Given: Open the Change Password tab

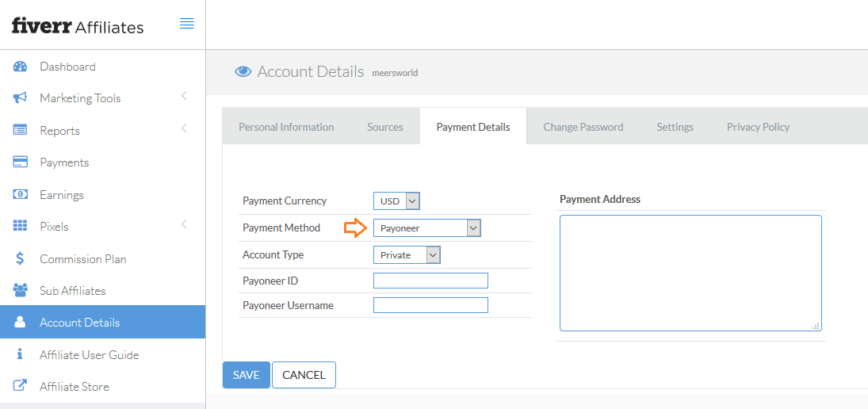Looking at the screenshot, I should click(x=583, y=127).
